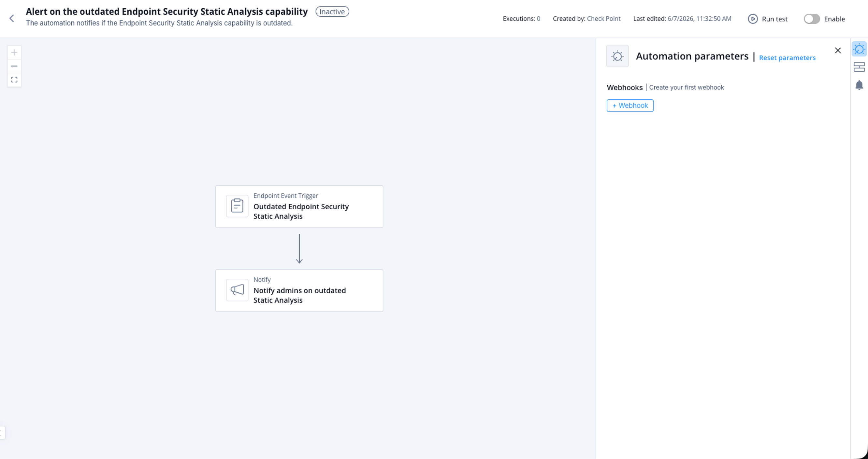This screenshot has width=868, height=459.
Task: Click the Executions: 0 counter
Action: [x=521, y=19]
